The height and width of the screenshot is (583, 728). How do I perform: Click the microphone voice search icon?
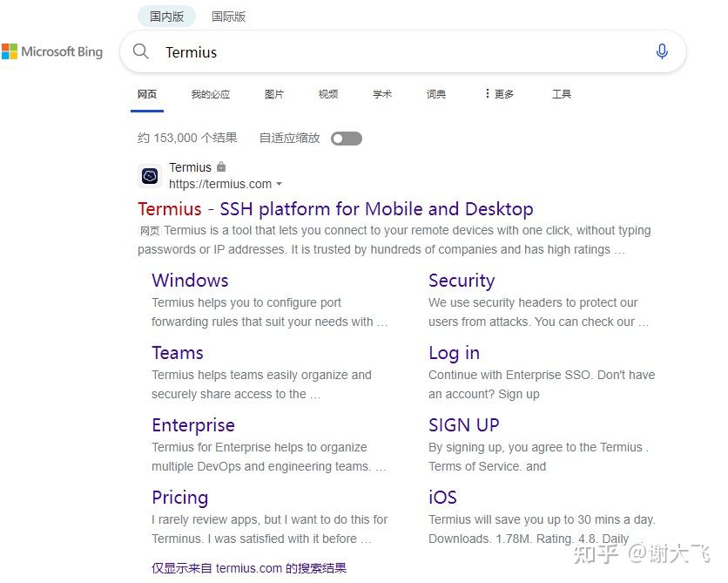[662, 51]
